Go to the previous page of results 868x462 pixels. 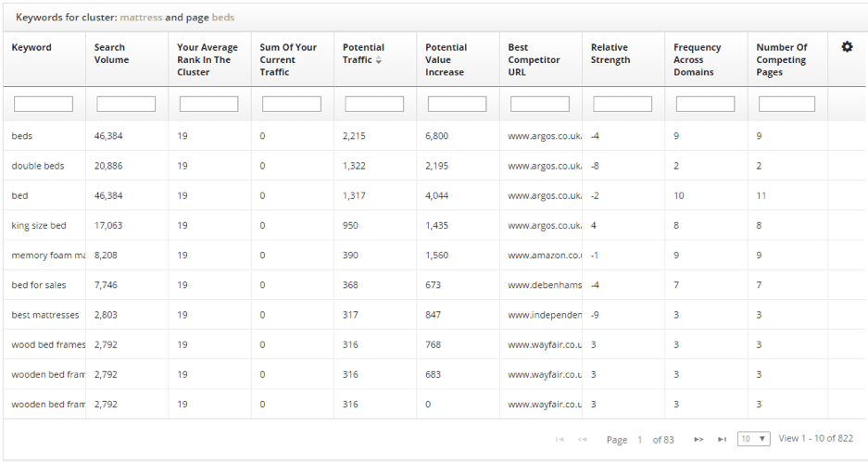pos(582,439)
